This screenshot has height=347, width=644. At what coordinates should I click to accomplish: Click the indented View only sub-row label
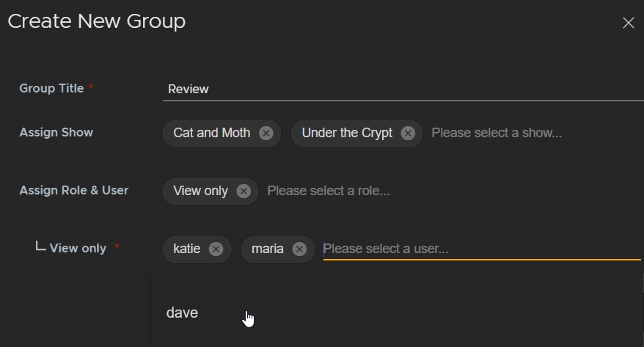point(78,249)
